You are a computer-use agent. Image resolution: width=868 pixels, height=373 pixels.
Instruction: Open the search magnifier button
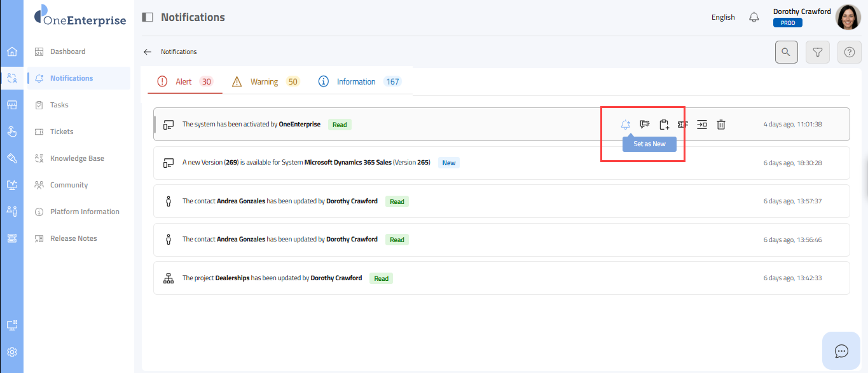point(786,52)
